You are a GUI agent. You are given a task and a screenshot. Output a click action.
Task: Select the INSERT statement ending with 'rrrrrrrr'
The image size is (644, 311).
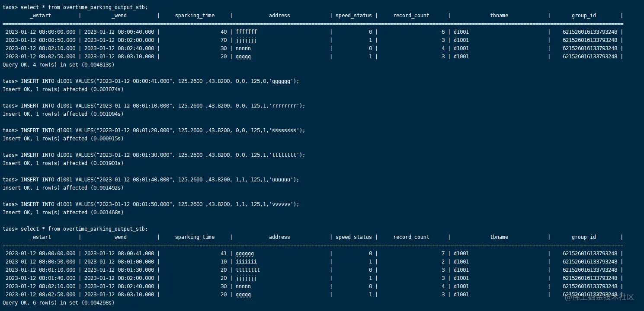163,106
